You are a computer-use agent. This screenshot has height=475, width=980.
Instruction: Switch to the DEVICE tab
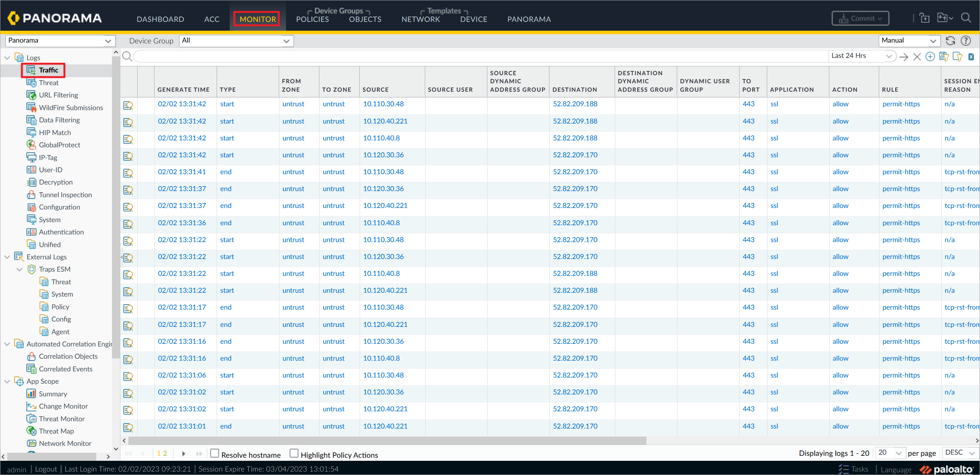pyautogui.click(x=474, y=19)
